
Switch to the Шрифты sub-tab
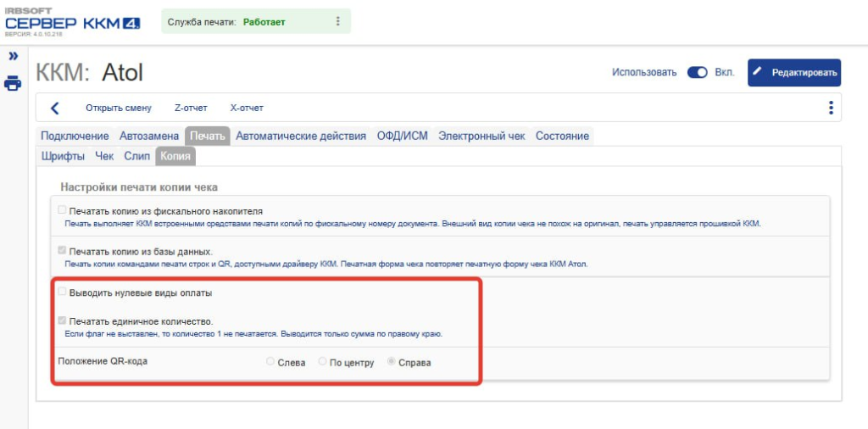pyautogui.click(x=63, y=156)
